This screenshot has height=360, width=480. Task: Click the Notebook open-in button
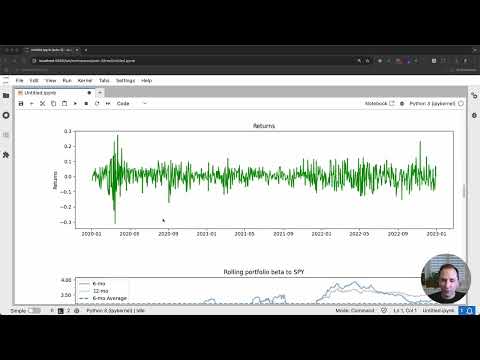[379, 104]
